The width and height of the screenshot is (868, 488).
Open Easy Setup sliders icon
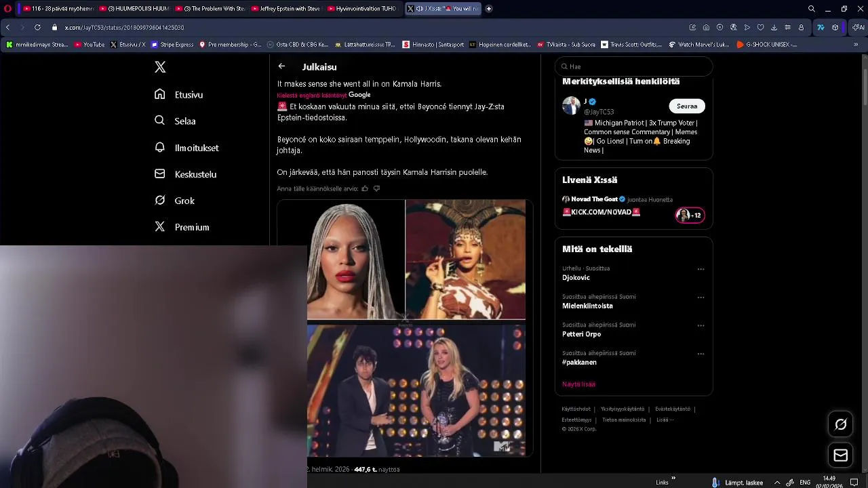click(787, 27)
